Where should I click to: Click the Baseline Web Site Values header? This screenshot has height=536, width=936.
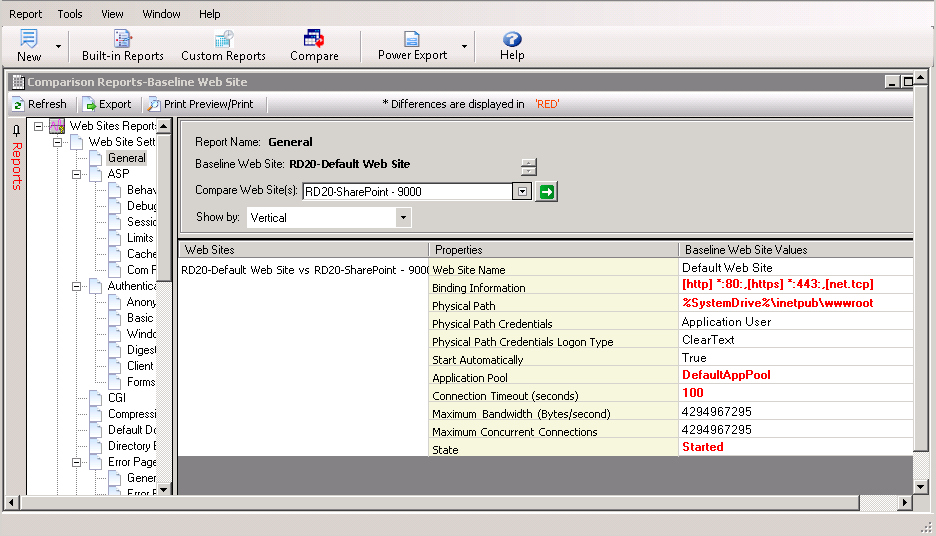tap(796, 249)
